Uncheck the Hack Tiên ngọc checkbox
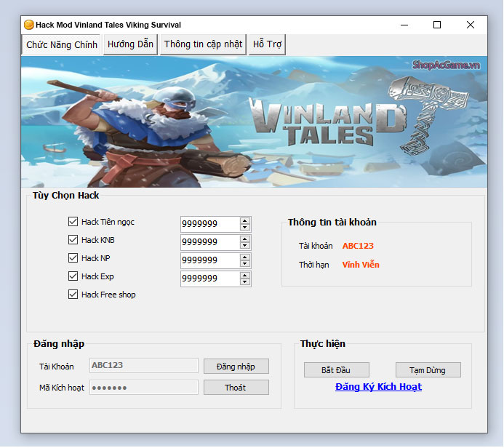This screenshot has height=448, width=504. [73, 222]
